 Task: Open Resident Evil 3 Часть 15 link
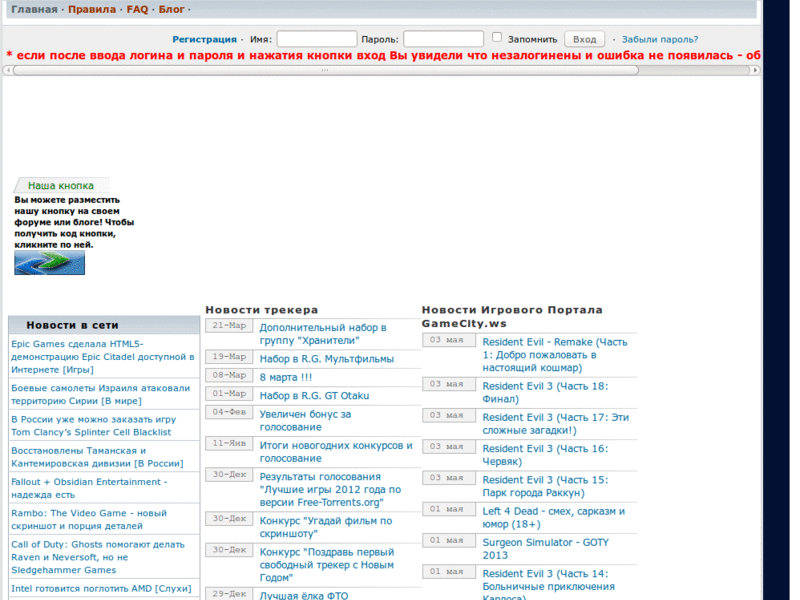point(545,486)
